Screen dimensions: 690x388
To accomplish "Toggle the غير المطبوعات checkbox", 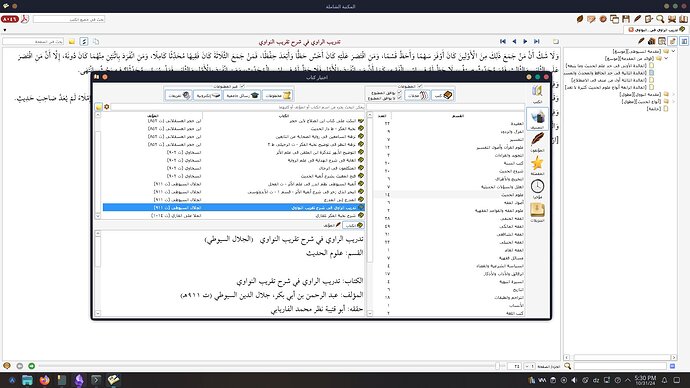I will pyautogui.click(x=242, y=86).
